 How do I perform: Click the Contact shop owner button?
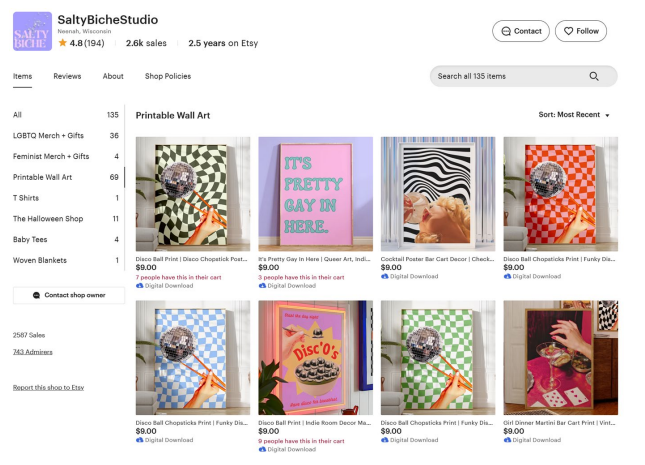click(69, 295)
